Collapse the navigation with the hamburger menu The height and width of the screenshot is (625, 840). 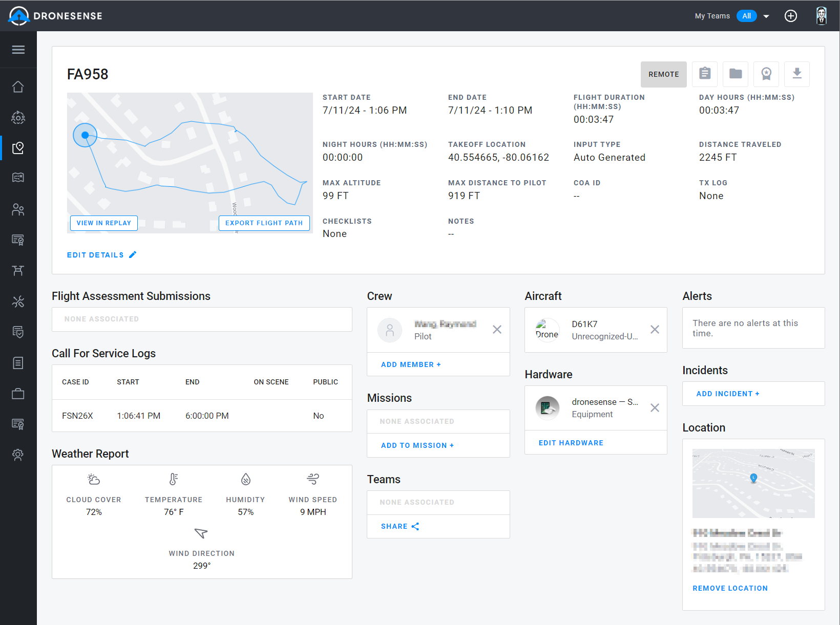coord(18,50)
